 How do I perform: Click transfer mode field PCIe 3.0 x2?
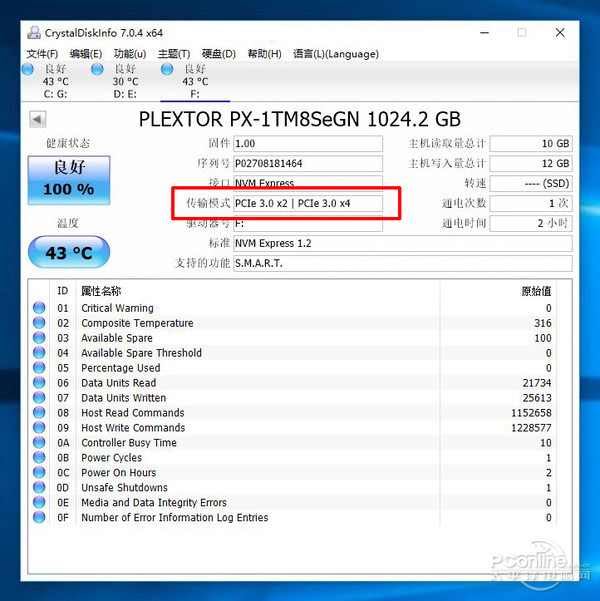click(308, 204)
